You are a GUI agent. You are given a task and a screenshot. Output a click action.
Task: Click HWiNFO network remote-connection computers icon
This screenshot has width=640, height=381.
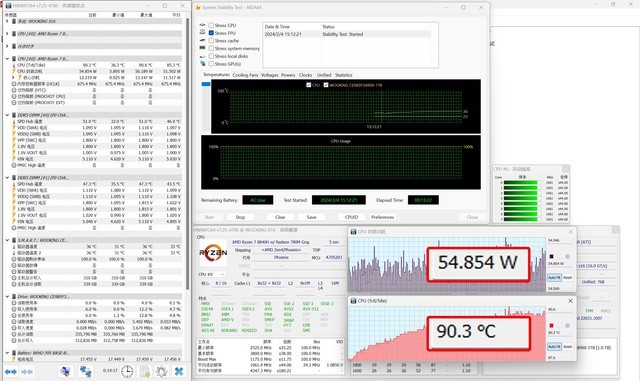coord(85,371)
